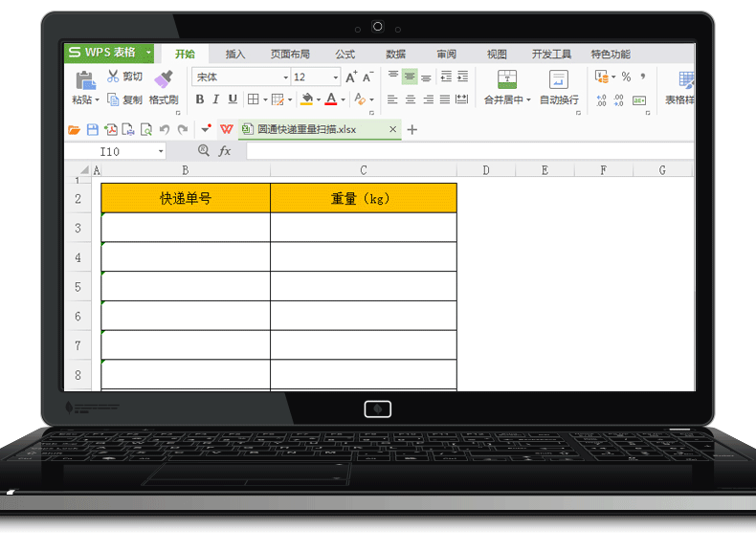Click the Name Box showing I10
Screen dimensions: 756x552
coord(115,151)
